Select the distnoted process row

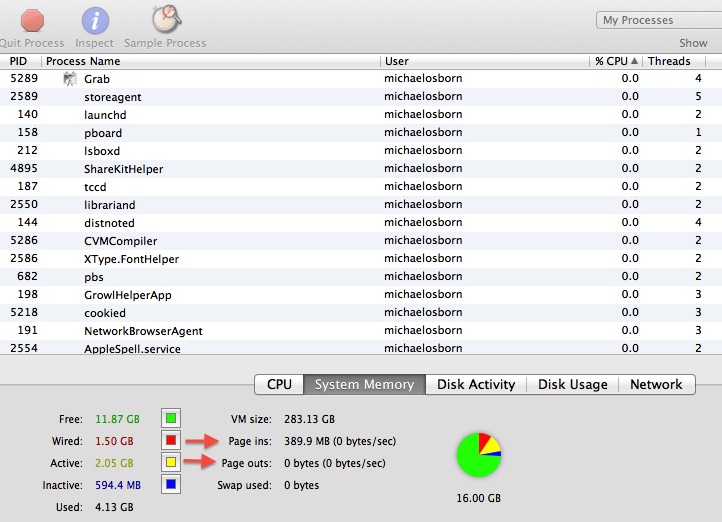[361, 222]
